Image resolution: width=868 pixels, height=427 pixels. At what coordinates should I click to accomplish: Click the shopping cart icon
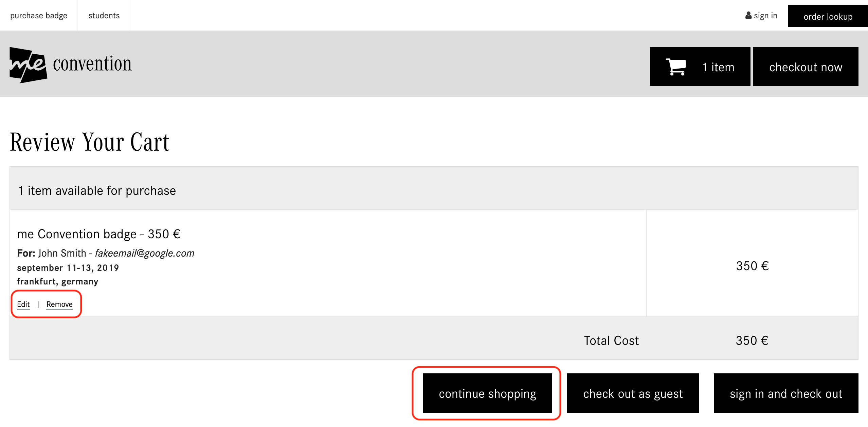(x=676, y=67)
